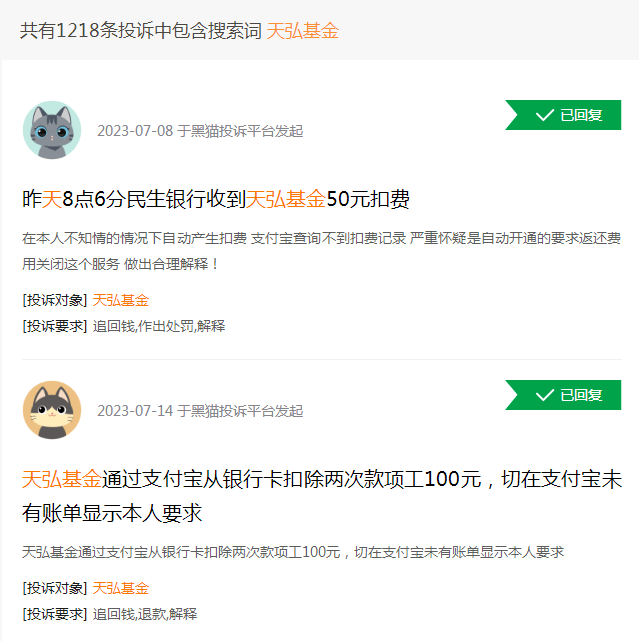Open complaint titled 昨天8点6分民生银行收到天弘基金50元扣费
Screen dimensions: 639x641
tap(216, 199)
